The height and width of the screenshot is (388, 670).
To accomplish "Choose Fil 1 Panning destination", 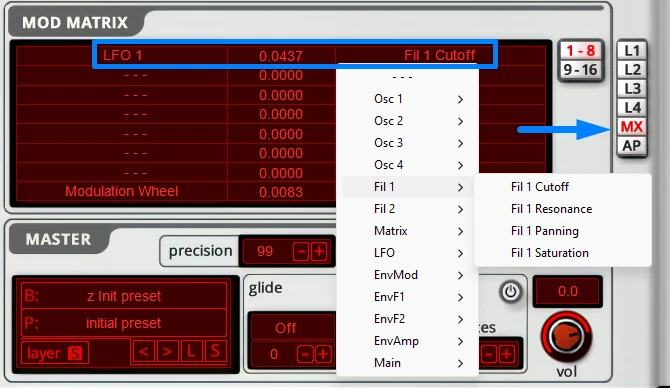I will [562, 231].
